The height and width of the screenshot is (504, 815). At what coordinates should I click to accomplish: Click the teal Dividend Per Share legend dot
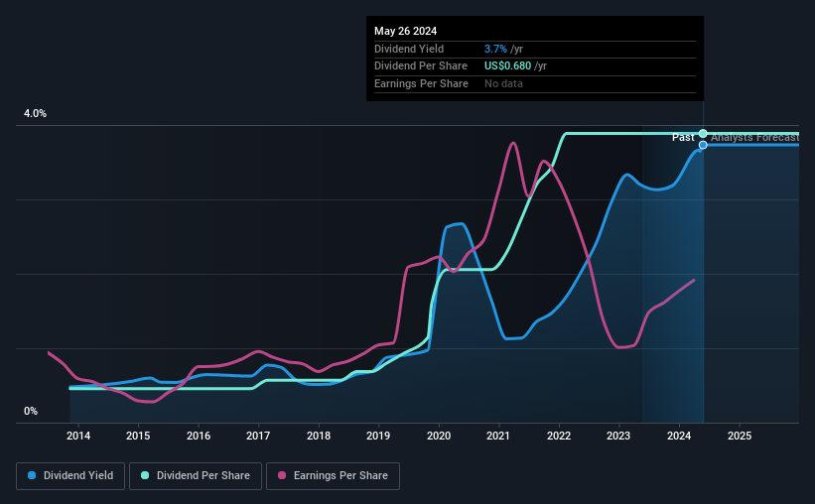click(145, 475)
